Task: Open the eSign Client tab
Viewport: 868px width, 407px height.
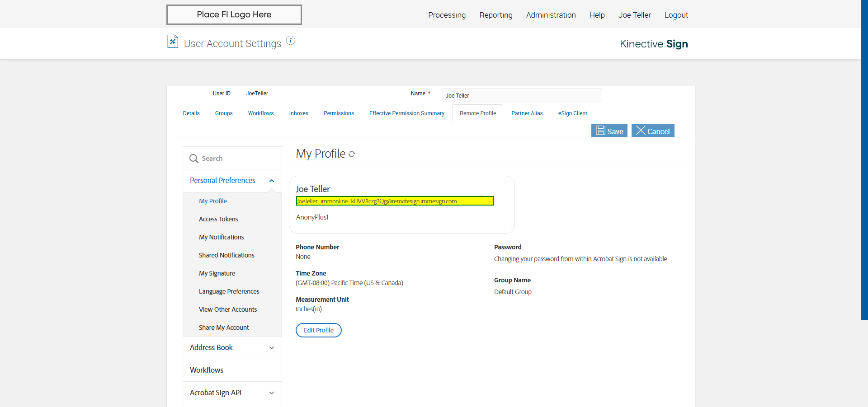Action: [x=572, y=113]
